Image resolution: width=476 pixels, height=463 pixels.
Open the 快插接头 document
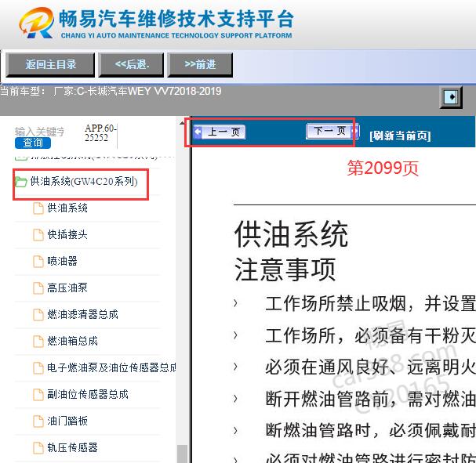coord(67,234)
